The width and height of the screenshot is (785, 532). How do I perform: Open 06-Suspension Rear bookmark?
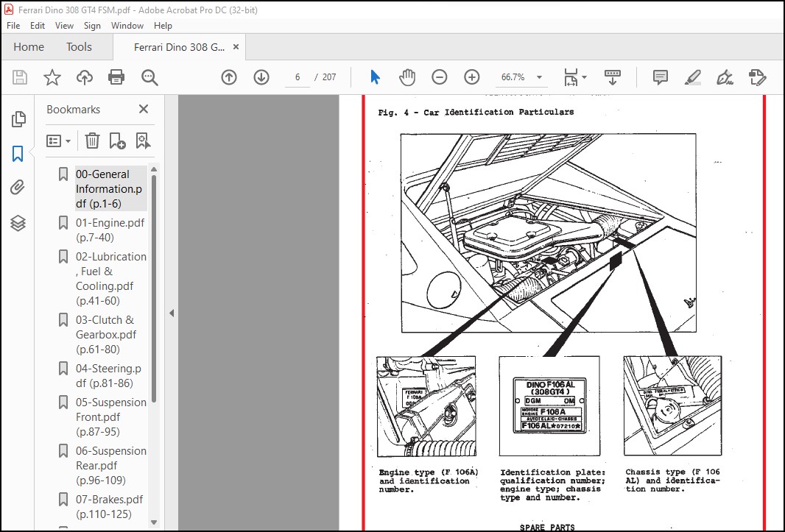111,466
